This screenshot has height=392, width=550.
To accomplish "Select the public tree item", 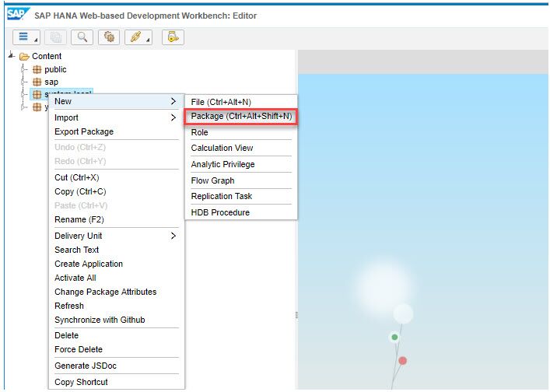I will point(55,69).
